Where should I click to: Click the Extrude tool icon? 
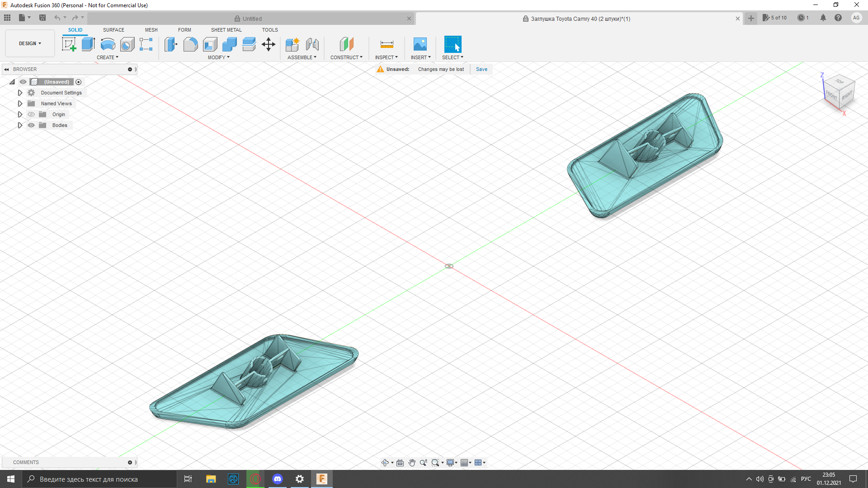coord(88,44)
